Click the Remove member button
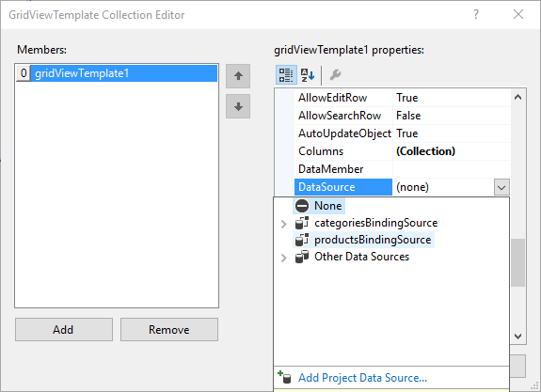Image resolution: width=541 pixels, height=392 pixels. [x=169, y=330]
